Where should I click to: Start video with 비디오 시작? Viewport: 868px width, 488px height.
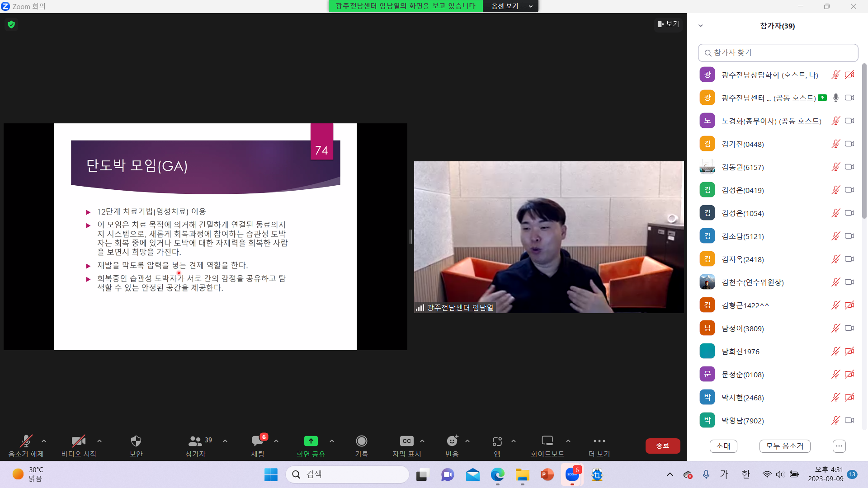point(79,441)
